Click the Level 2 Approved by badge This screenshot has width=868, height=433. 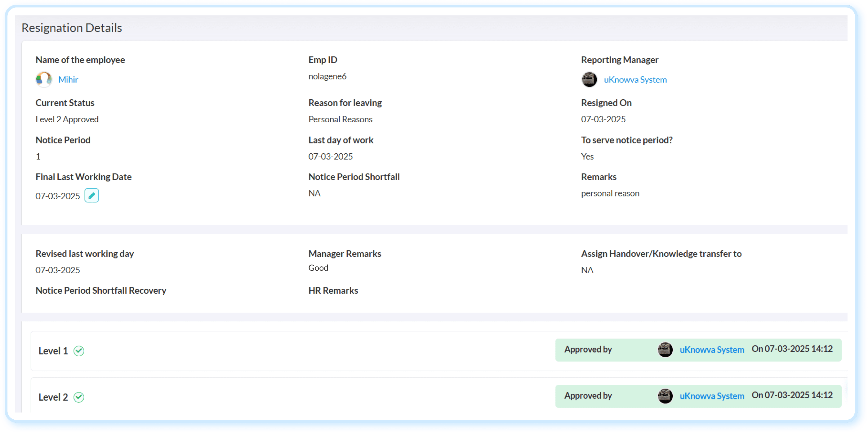[698, 396]
